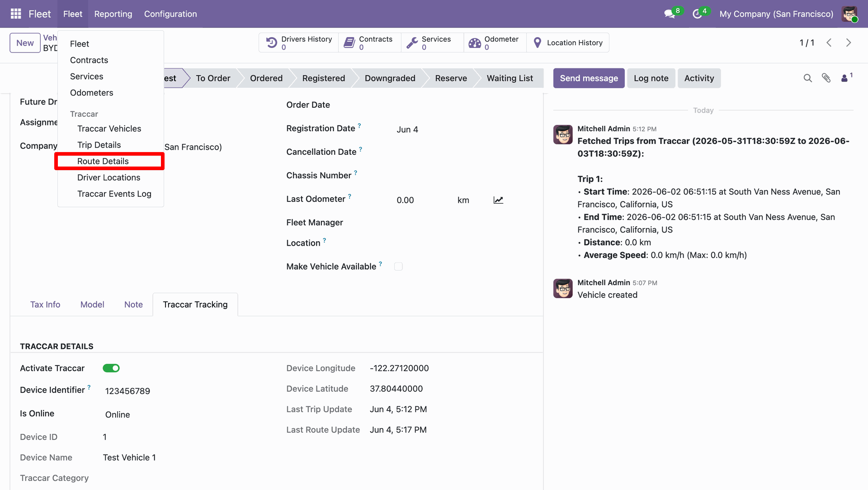
Task: Open the conversations chat icon with badge 8
Action: coord(670,14)
